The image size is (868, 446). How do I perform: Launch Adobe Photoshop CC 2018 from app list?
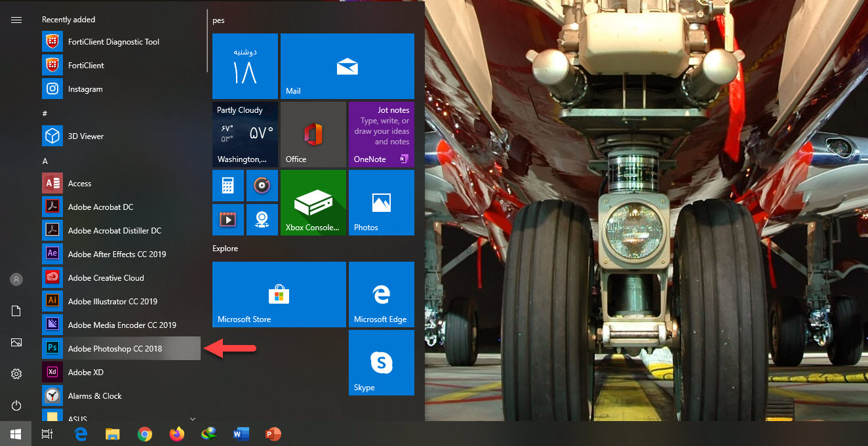pos(115,349)
